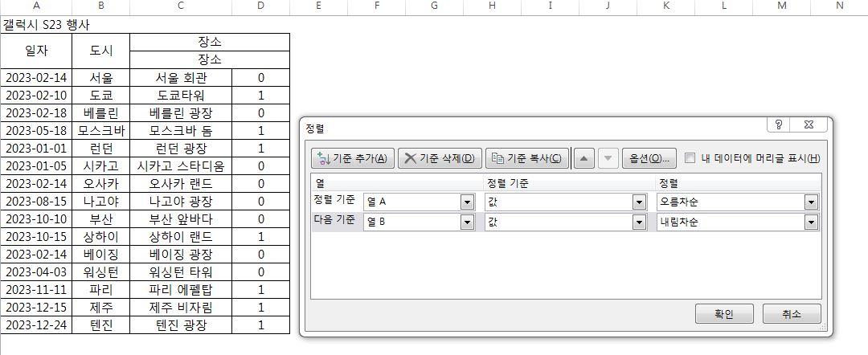The image size is (868, 355).
Task: Click city cell 런던
Action: tap(100, 149)
